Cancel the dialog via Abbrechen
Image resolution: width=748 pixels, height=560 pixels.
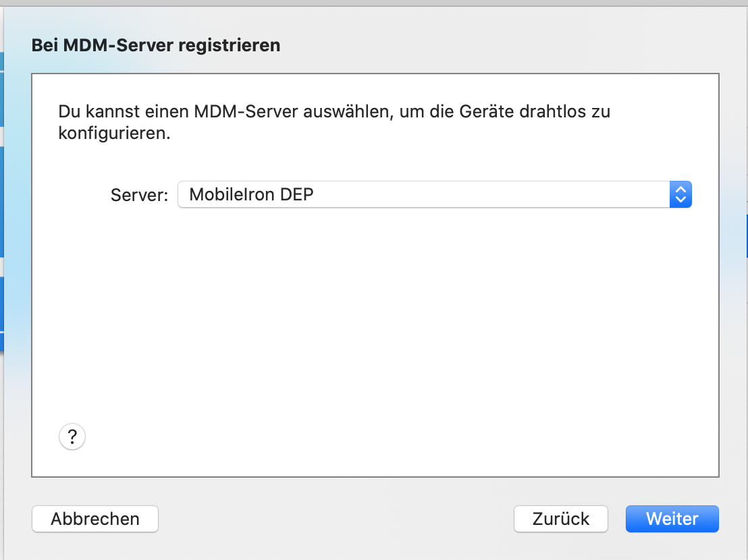(x=95, y=519)
